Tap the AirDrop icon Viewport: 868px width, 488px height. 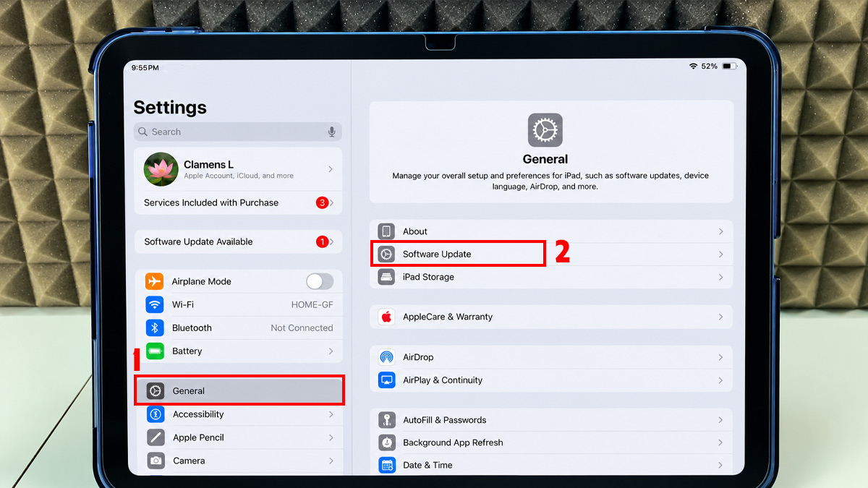[386, 357]
